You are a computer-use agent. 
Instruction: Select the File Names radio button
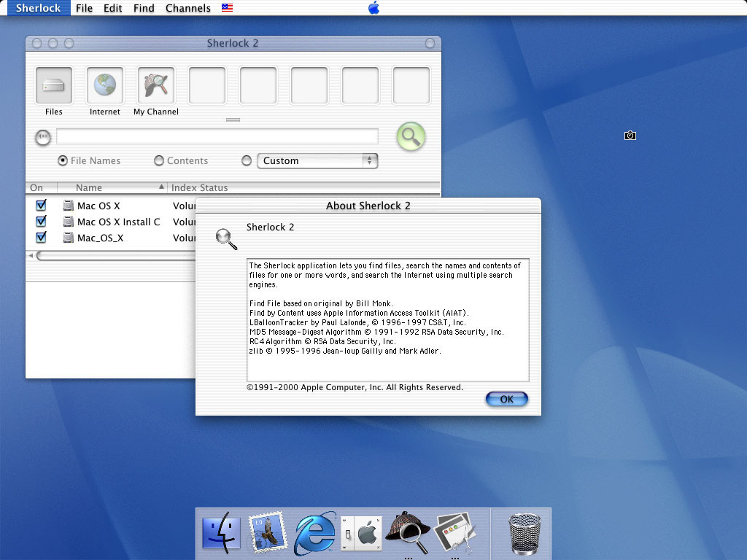pyautogui.click(x=63, y=160)
